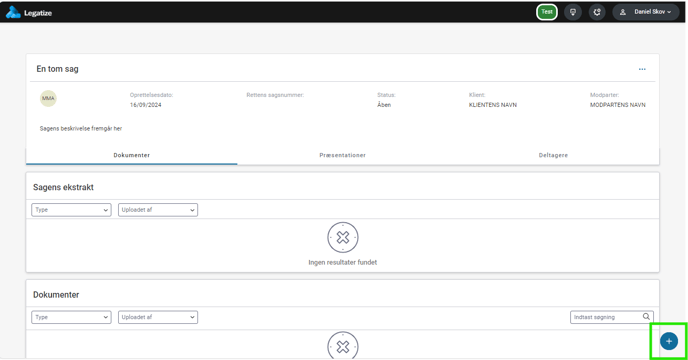Open the Daniel Skov user menu
This screenshot has width=688, height=360.
(646, 12)
